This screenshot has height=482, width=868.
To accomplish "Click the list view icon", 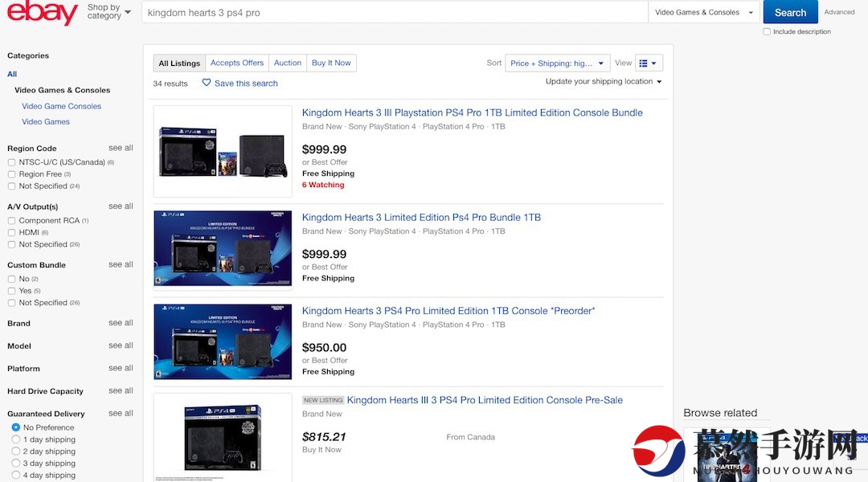I will click(x=643, y=63).
